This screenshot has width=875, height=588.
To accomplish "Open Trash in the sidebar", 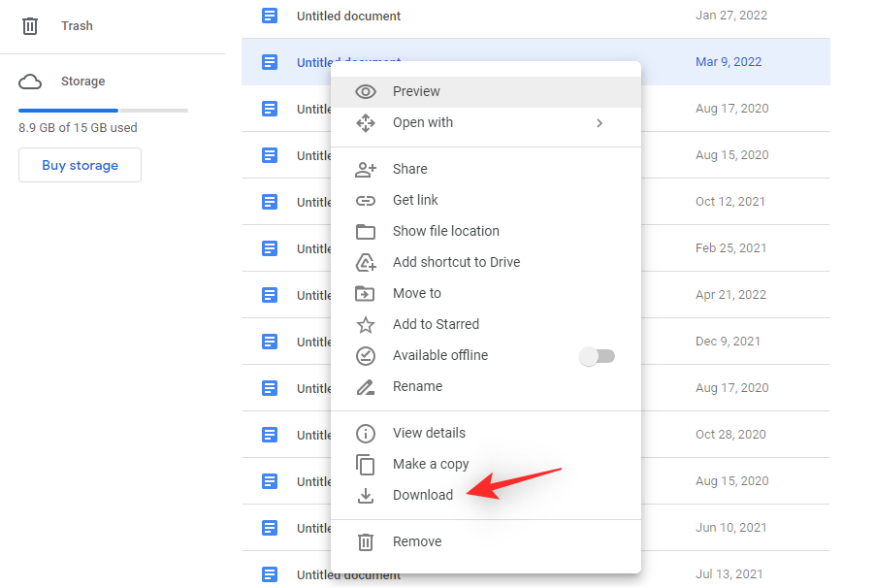I will pos(77,26).
